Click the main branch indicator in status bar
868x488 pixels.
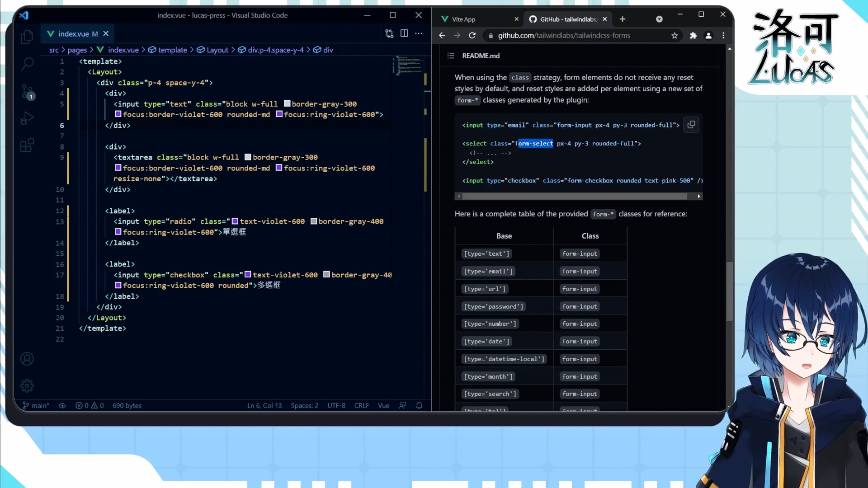point(36,405)
